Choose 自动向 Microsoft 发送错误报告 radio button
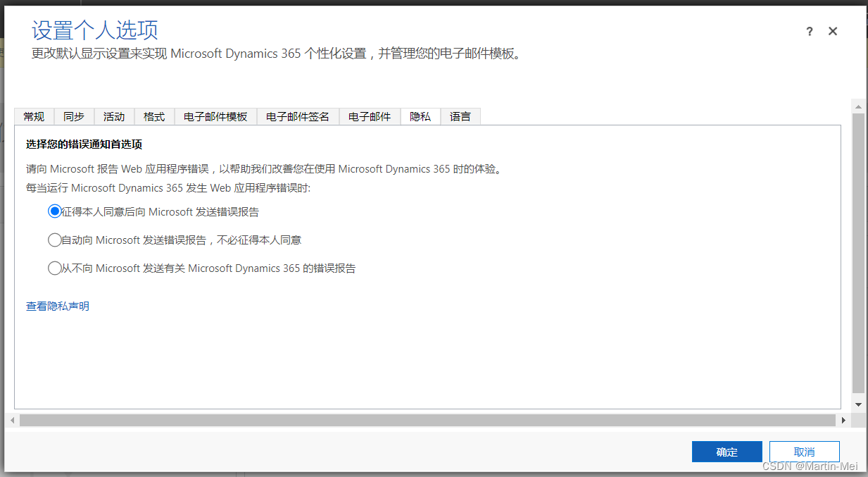 click(x=54, y=240)
